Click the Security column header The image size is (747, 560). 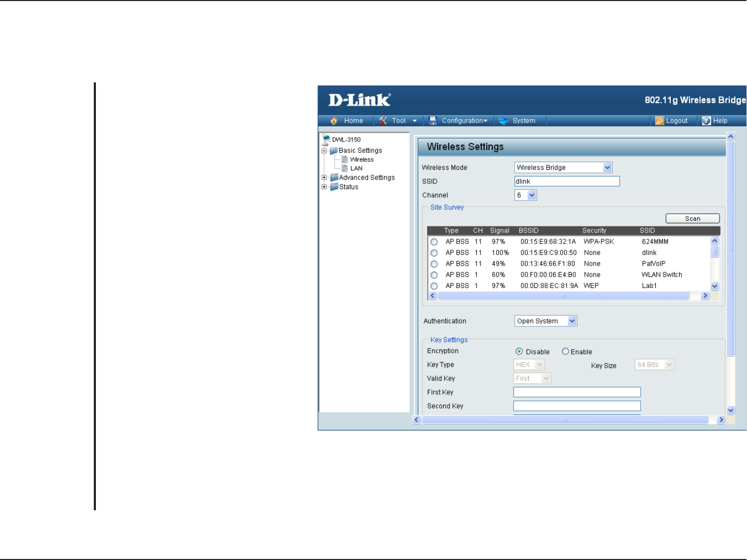(x=594, y=231)
